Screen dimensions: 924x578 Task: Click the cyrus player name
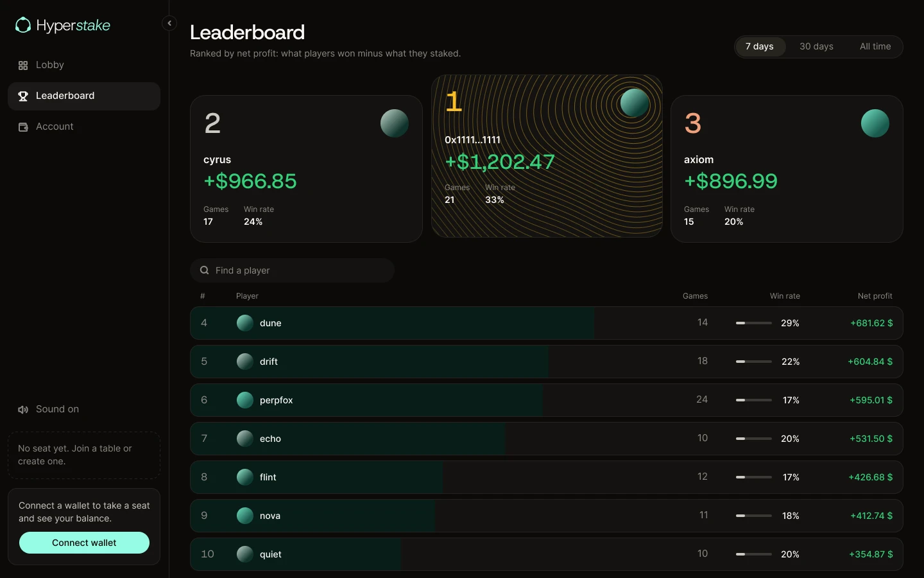click(217, 159)
